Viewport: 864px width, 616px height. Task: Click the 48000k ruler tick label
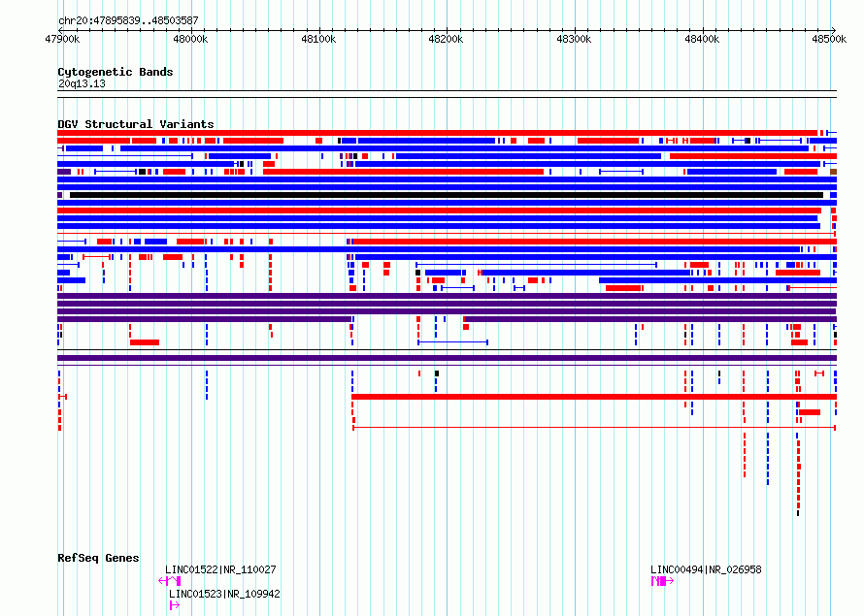point(190,39)
